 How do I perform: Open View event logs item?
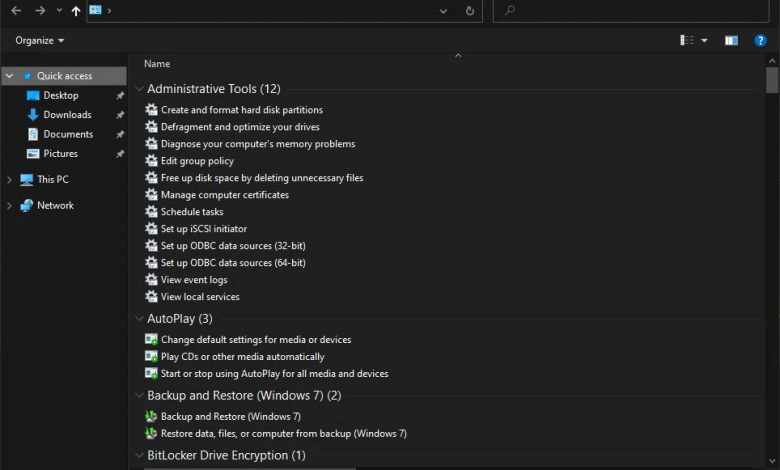coord(194,280)
